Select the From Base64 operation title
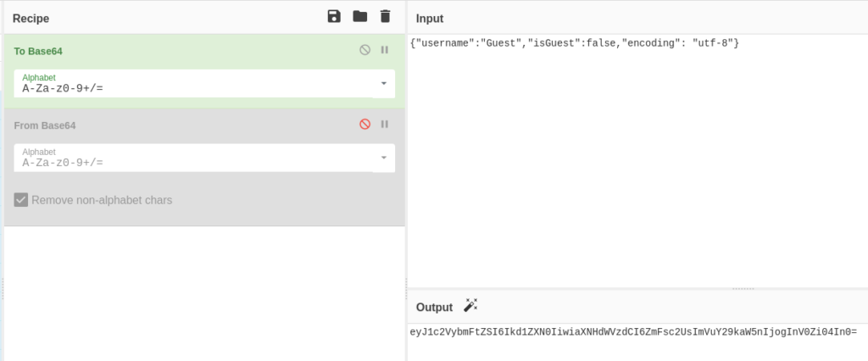The image size is (868, 361). pos(45,125)
